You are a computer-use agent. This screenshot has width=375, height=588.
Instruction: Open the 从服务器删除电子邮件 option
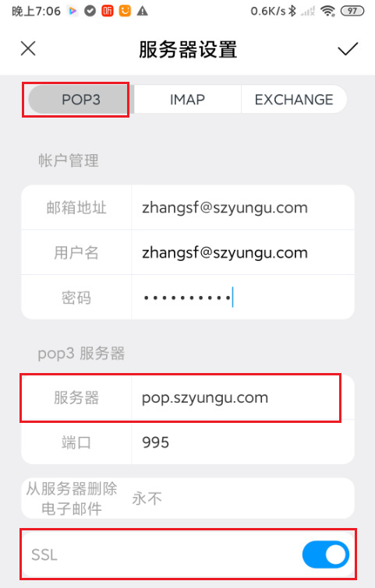pos(188,498)
